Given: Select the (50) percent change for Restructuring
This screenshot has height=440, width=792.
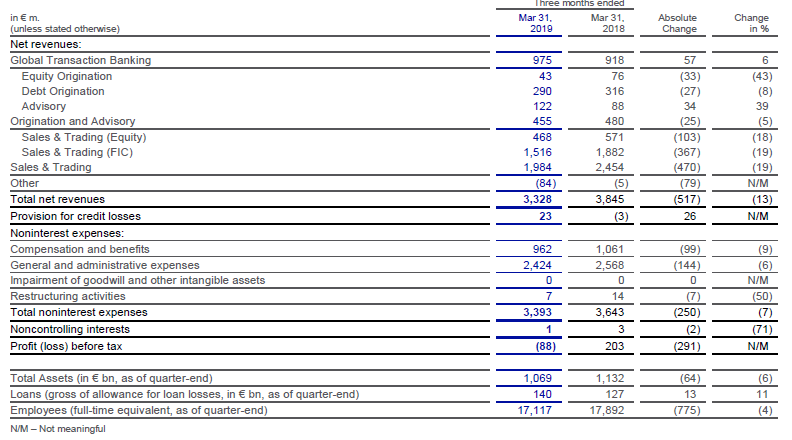Looking at the screenshot, I should [x=762, y=297].
